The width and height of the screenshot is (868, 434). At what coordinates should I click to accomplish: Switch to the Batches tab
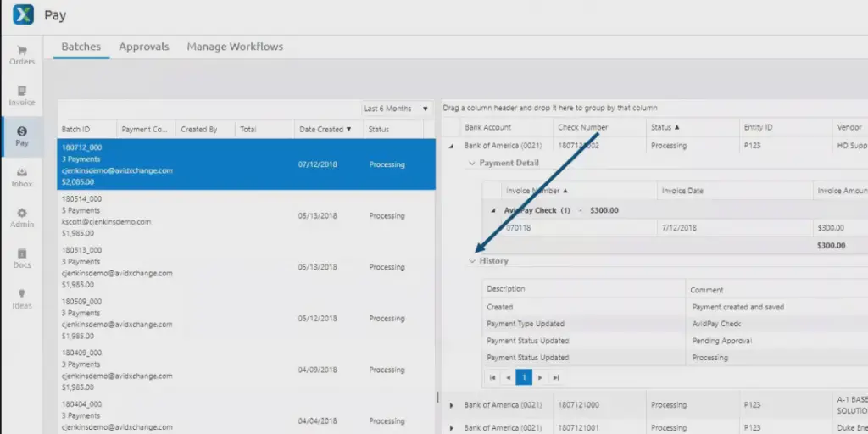(81, 47)
